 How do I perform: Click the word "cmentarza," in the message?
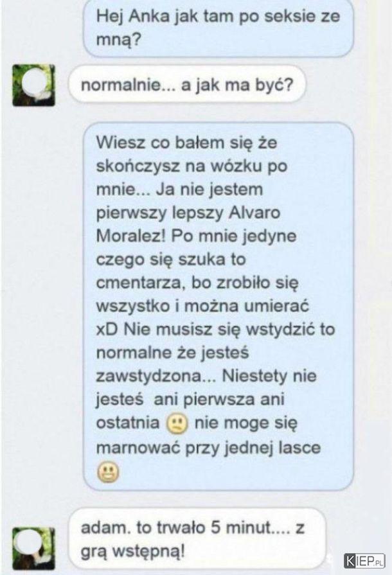[x=139, y=283]
